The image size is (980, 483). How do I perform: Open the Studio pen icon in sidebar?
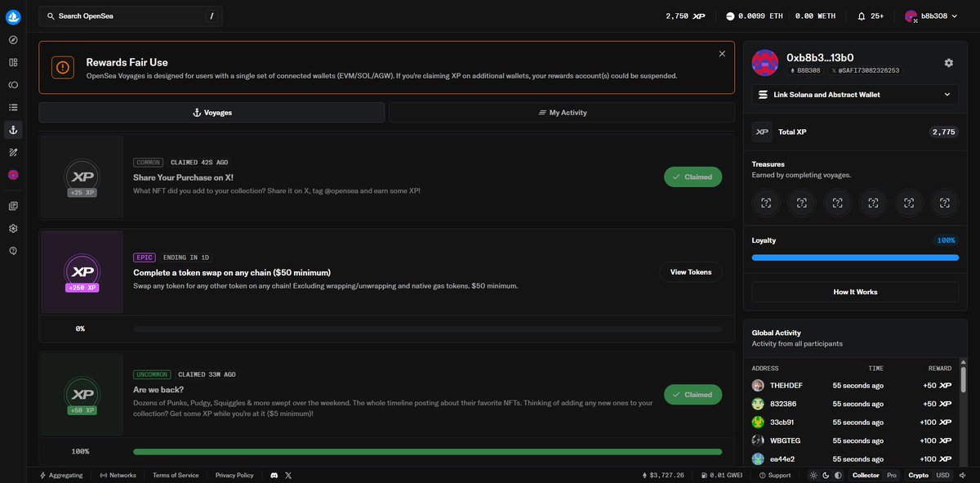pos(13,152)
